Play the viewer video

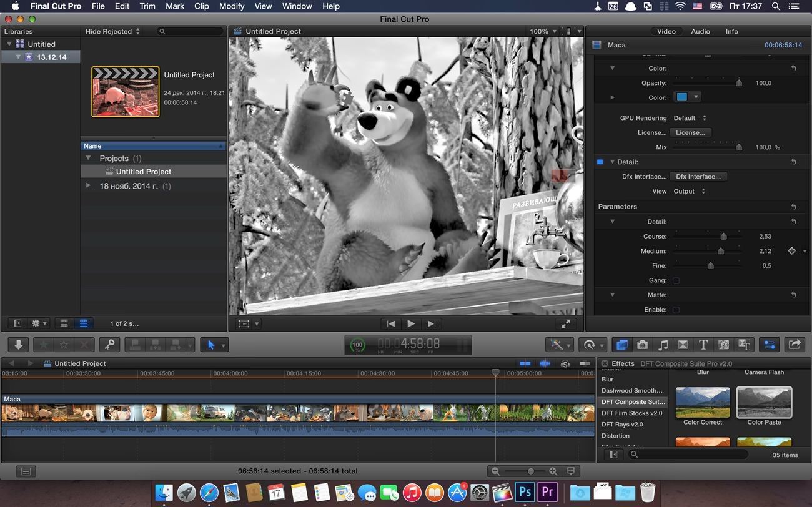click(x=411, y=323)
